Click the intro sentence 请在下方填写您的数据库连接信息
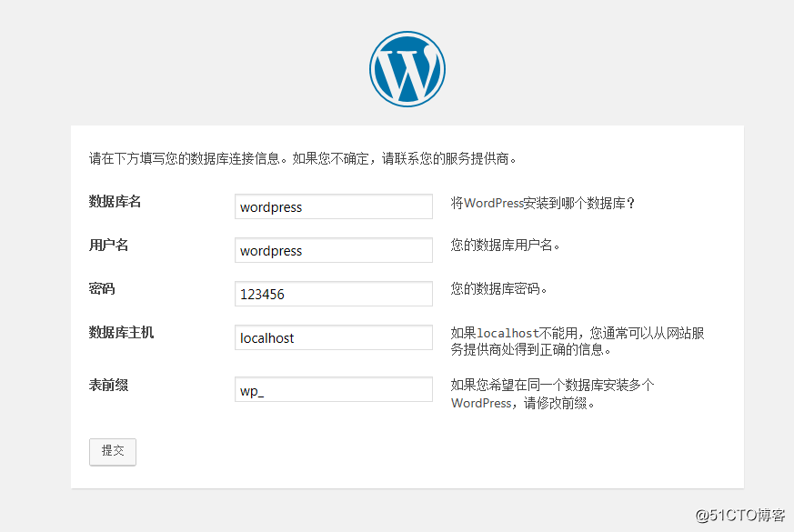The image size is (794, 532). 185,158
